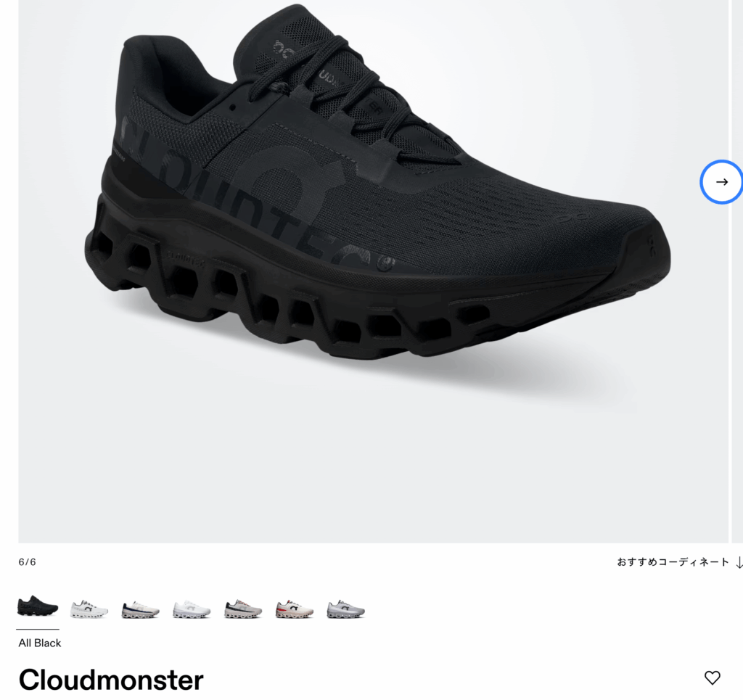Click the 6/6 image counter
743x700 pixels.
tap(27, 562)
